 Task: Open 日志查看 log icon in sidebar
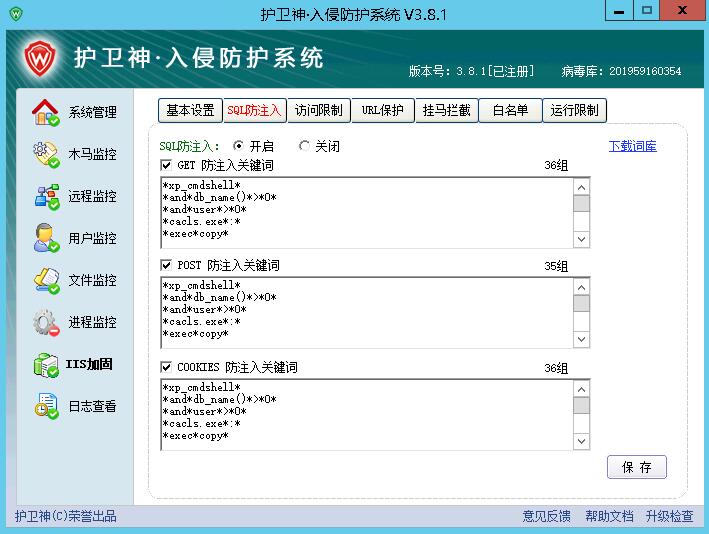(46, 406)
